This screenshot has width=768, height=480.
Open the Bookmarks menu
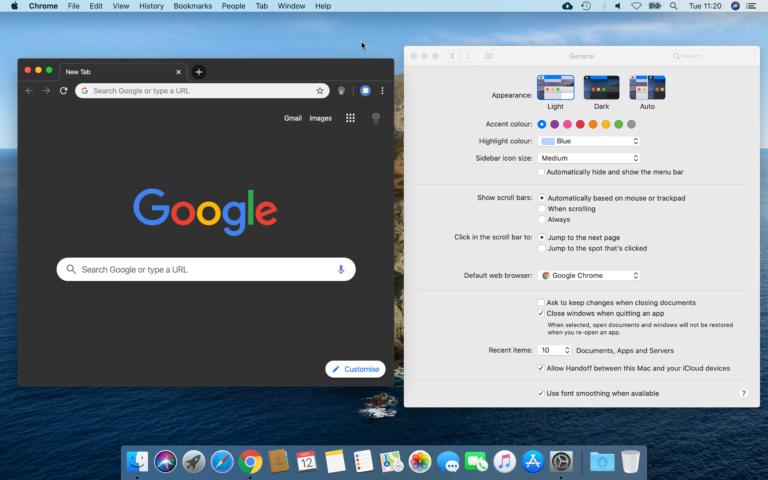192,6
